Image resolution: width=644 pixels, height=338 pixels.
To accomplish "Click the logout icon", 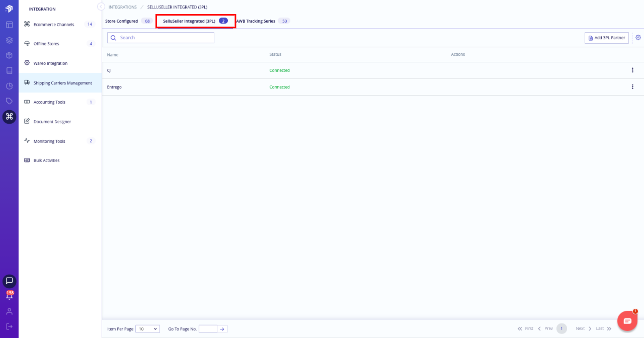I will pyautogui.click(x=9, y=327).
